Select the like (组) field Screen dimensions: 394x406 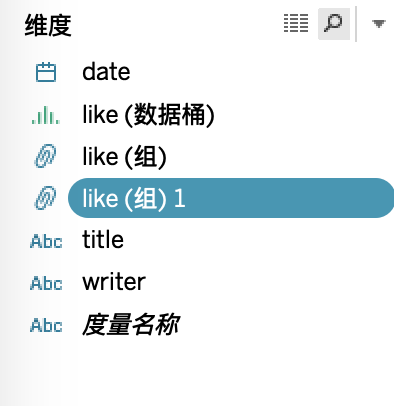(x=124, y=157)
